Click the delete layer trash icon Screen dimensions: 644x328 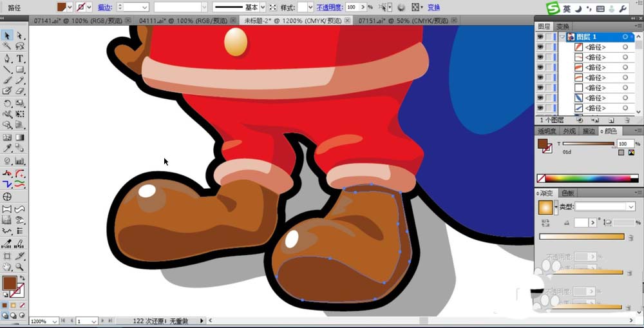pyautogui.click(x=627, y=121)
